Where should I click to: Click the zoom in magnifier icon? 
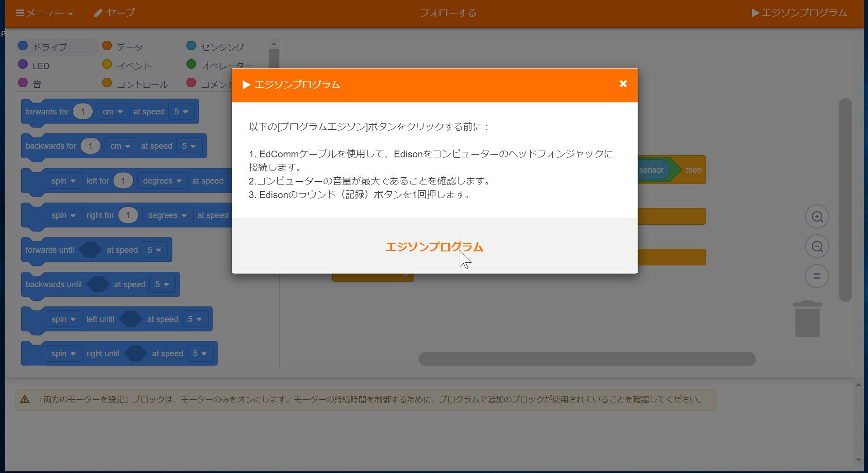pyautogui.click(x=817, y=217)
